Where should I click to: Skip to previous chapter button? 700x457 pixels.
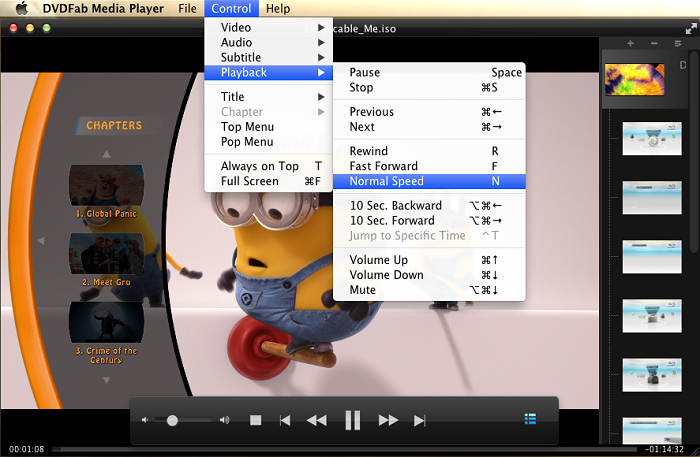(285, 420)
